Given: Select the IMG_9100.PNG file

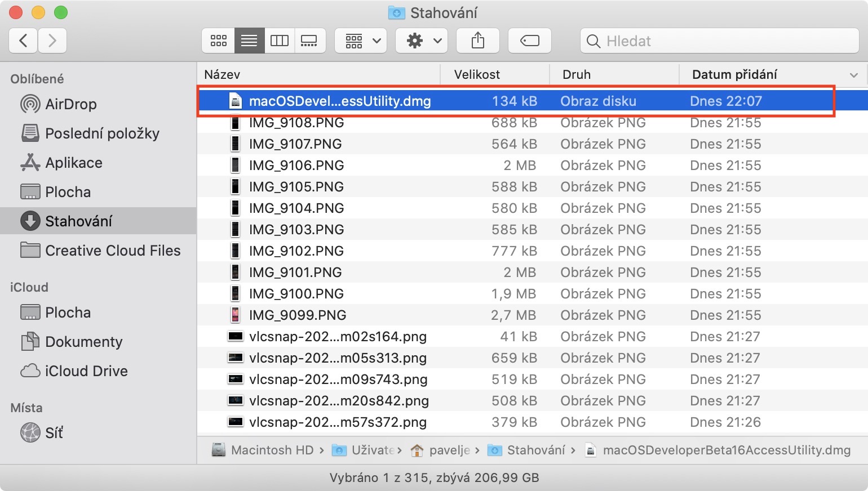Looking at the screenshot, I should point(533,294).
